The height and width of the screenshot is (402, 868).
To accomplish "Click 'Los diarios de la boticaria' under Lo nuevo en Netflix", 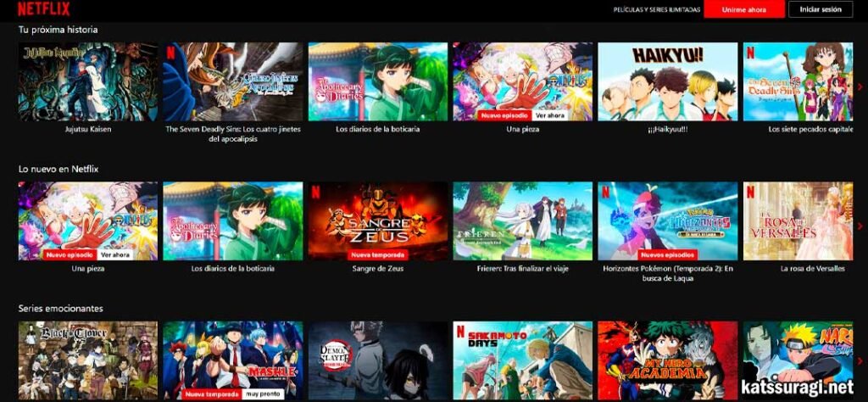I will pyautogui.click(x=233, y=269).
